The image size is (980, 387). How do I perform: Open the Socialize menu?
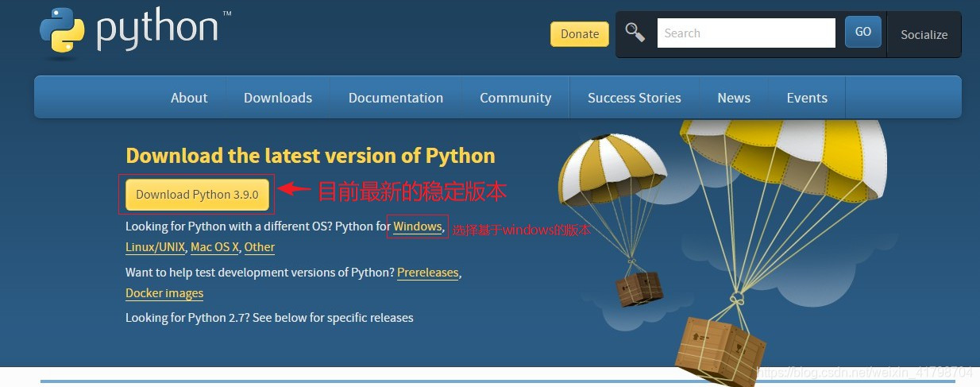(x=924, y=35)
